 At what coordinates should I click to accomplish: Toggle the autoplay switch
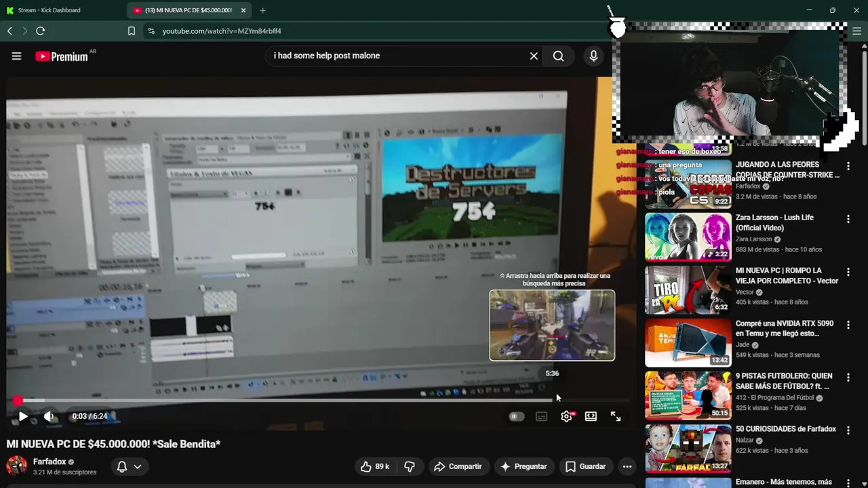coord(516,416)
